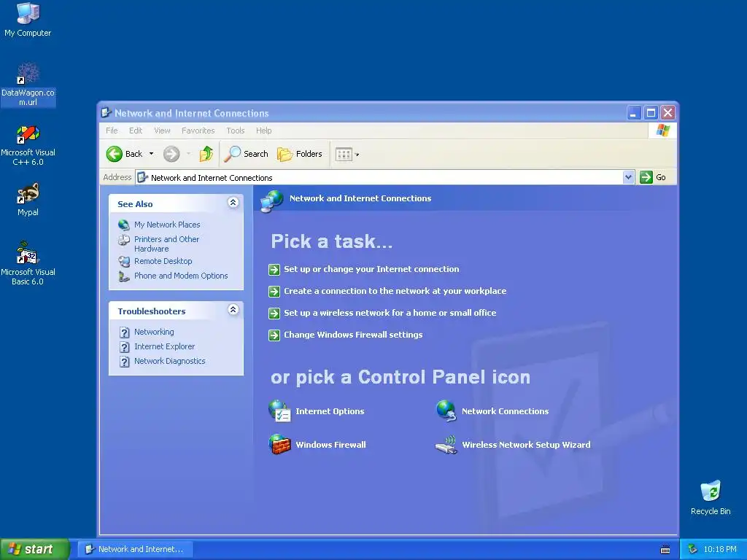Click the Network Diagnostics question-mark icon

[124, 362]
